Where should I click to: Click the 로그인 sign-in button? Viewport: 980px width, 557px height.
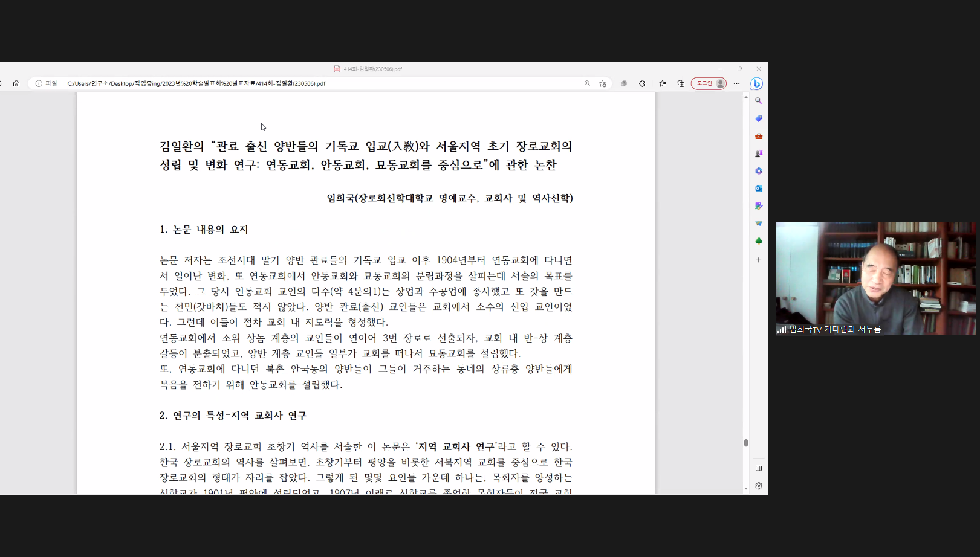click(709, 83)
